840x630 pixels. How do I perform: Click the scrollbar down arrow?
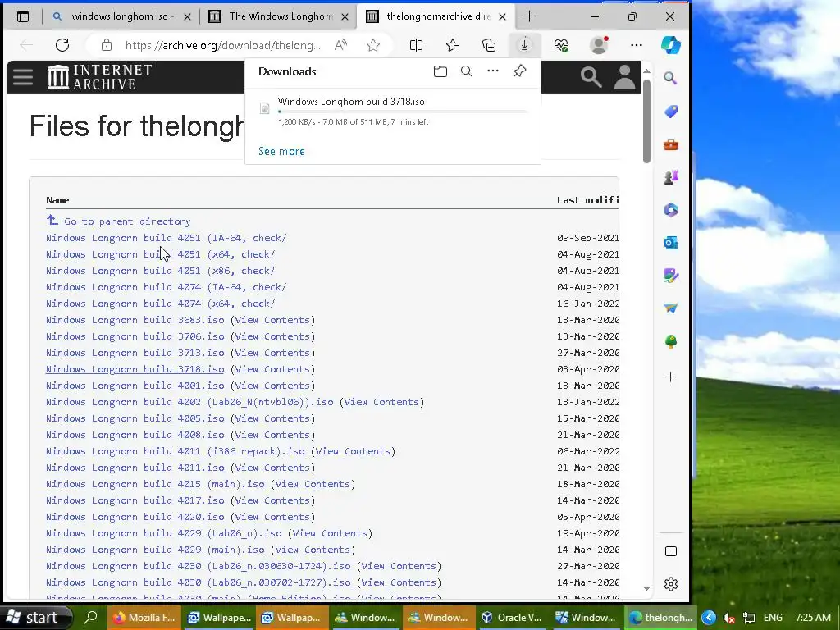coord(646,588)
